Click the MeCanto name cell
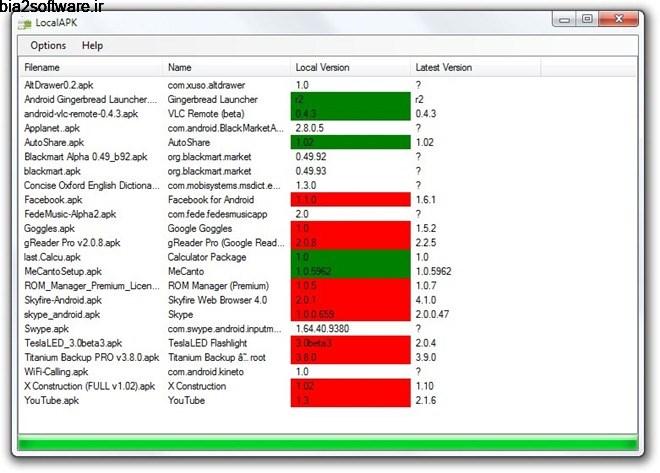The image size is (660, 473). coord(188,271)
